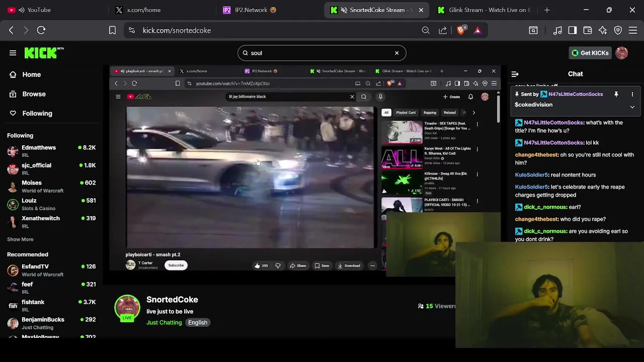Bookmark this page with the bookmark icon
This screenshot has width=644, height=362.
(112, 30)
